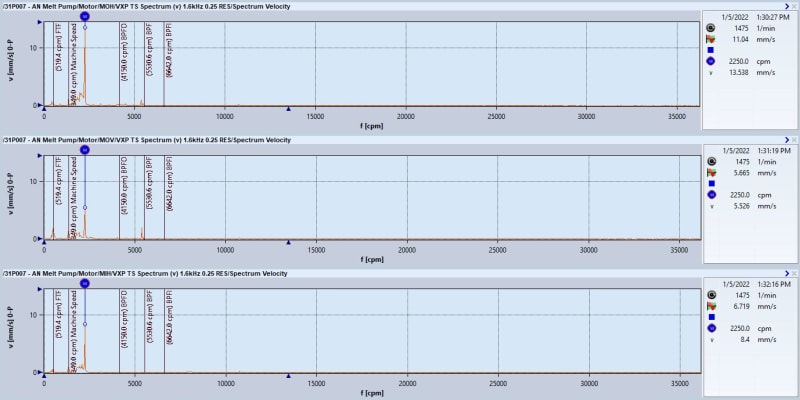Click cursor peak handle circle on MIH spectrum
This screenshot has height=400, width=800.
coord(85,324)
